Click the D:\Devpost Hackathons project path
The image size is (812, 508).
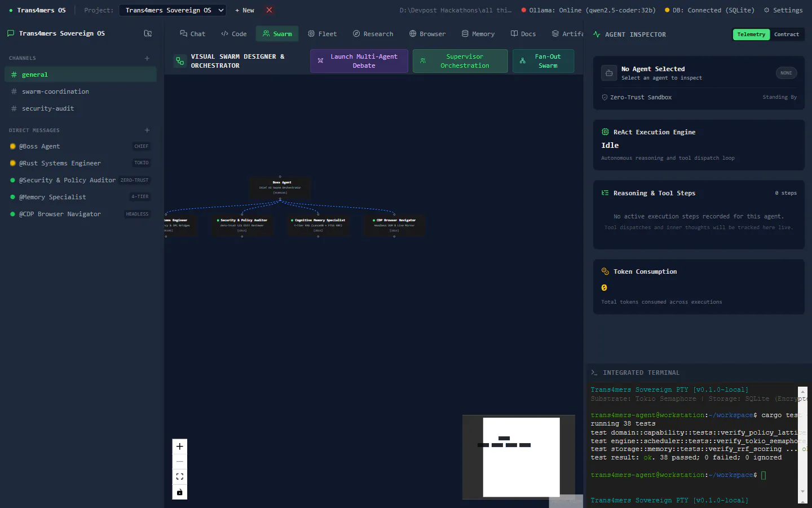[456, 10]
